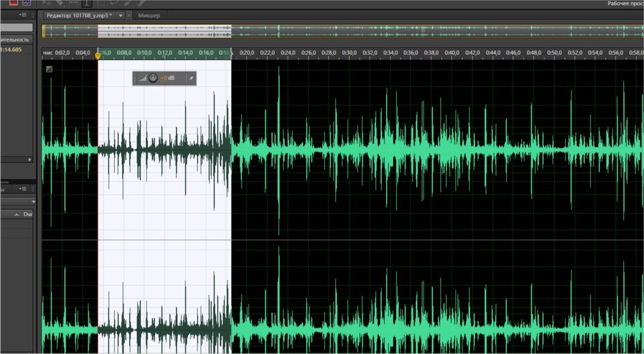Image resolution: width=644 pixels, height=354 pixels.
Task: Click the left panel horizontal scrollbar thumb
Action: tap(5, 182)
